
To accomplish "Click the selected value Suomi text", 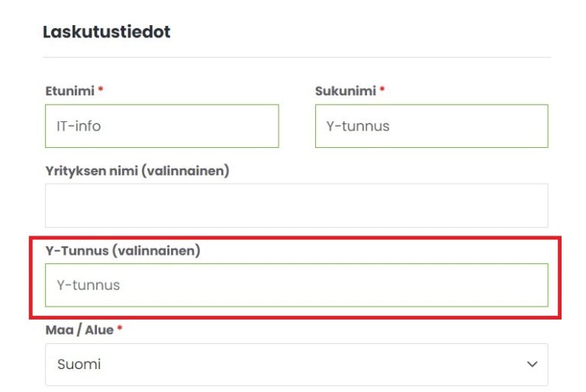I will pos(79,365).
